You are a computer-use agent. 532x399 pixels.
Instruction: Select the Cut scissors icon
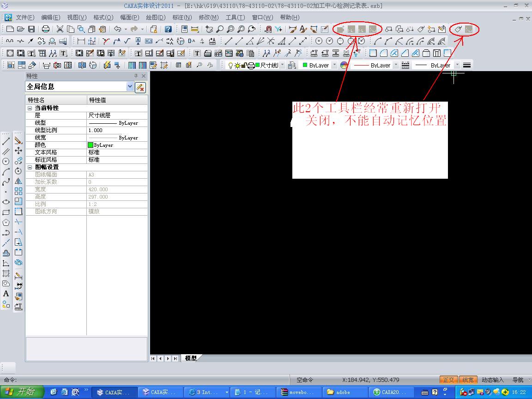60,29
